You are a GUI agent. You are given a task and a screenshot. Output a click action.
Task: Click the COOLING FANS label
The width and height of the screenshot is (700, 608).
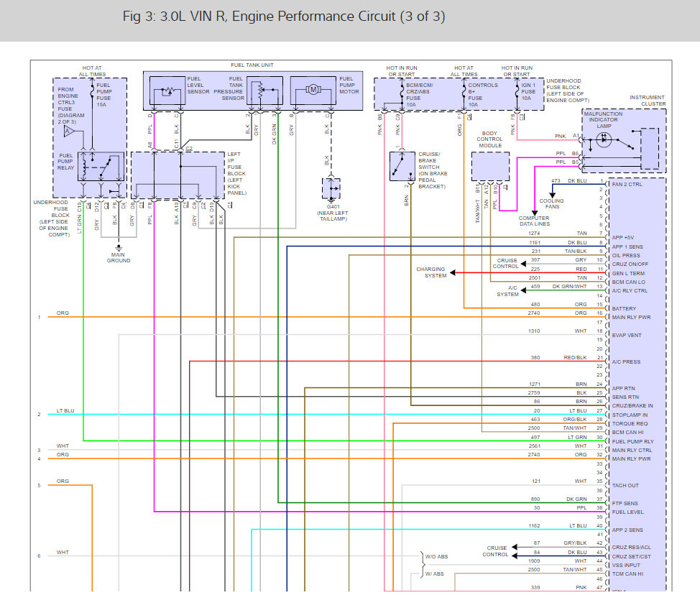[x=552, y=203]
